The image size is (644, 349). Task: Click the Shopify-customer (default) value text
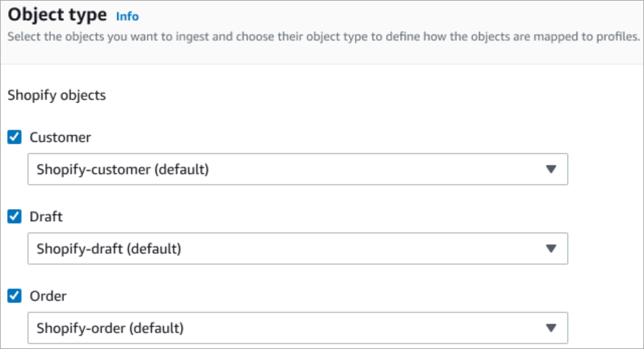123,169
